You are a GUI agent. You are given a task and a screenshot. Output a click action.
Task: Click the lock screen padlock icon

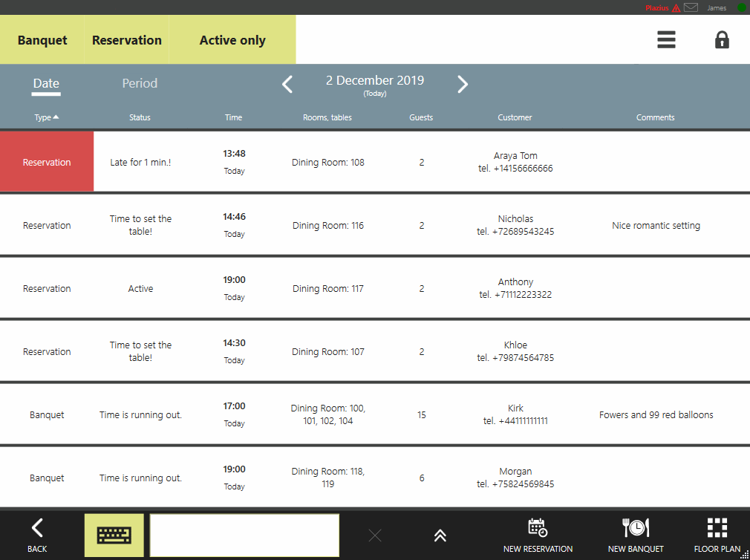click(x=722, y=40)
